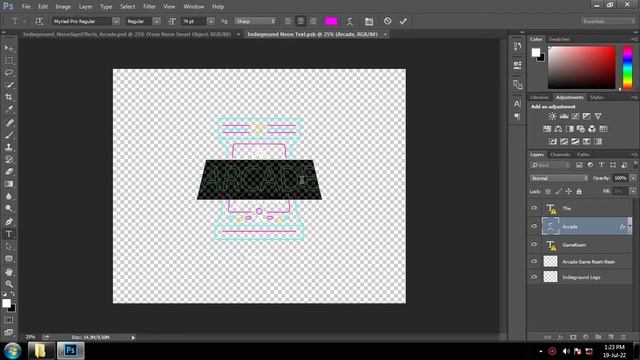The image size is (640, 360).
Task: Toggle the Character and Paragraph panels
Action: [369, 21]
